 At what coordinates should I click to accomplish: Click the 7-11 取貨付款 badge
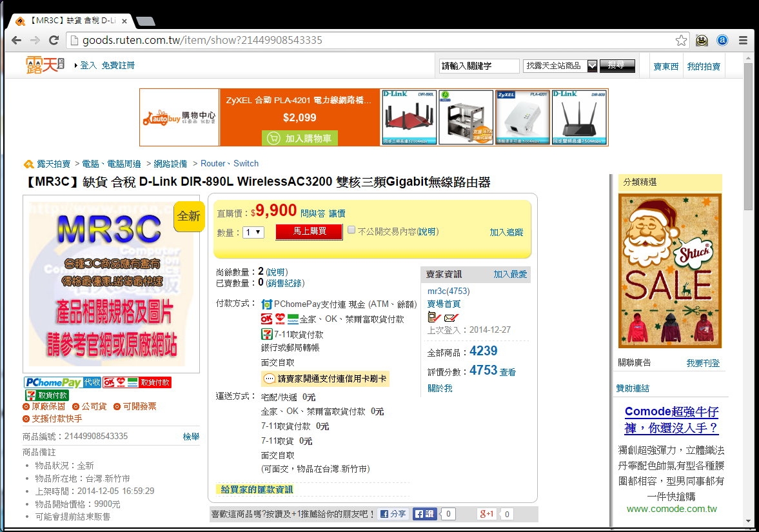click(46, 395)
